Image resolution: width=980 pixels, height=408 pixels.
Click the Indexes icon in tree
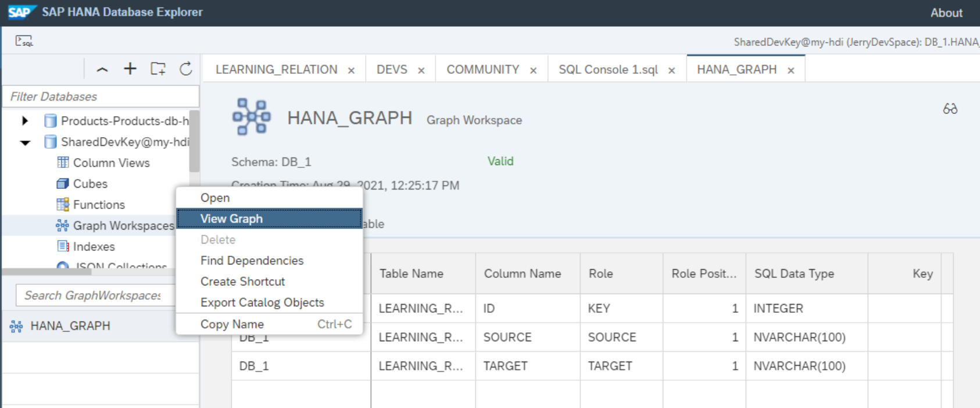[x=63, y=246]
